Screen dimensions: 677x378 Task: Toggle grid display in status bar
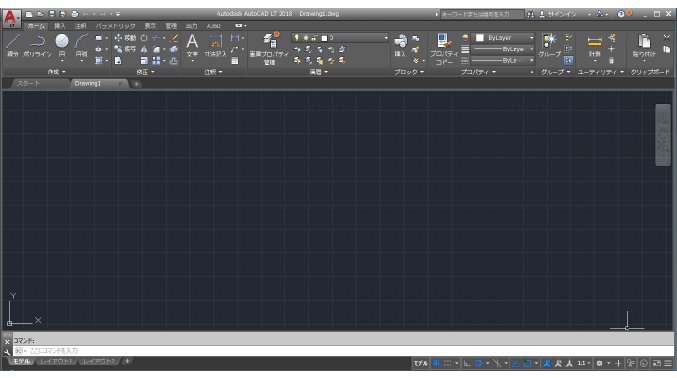click(436, 363)
